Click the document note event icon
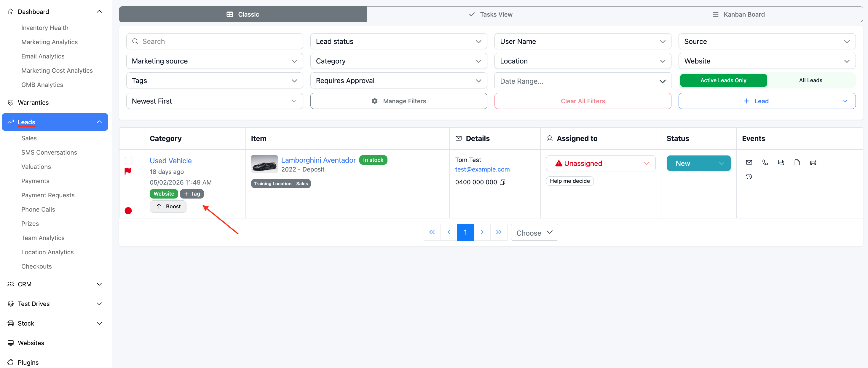Viewport: 868px width, 368px height. pos(797,163)
